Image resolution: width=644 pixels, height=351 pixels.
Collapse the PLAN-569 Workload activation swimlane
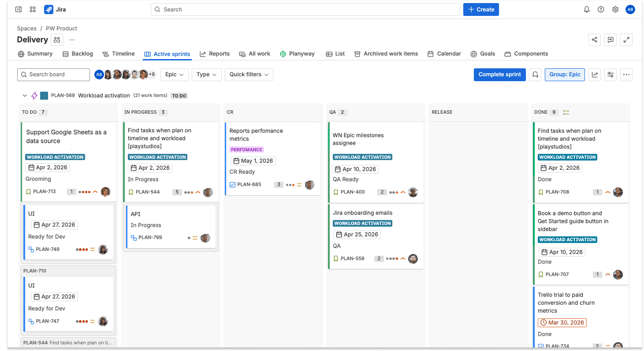click(x=25, y=96)
